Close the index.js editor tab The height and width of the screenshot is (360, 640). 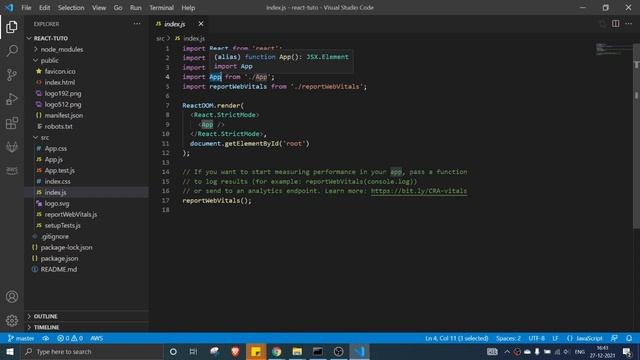point(201,24)
